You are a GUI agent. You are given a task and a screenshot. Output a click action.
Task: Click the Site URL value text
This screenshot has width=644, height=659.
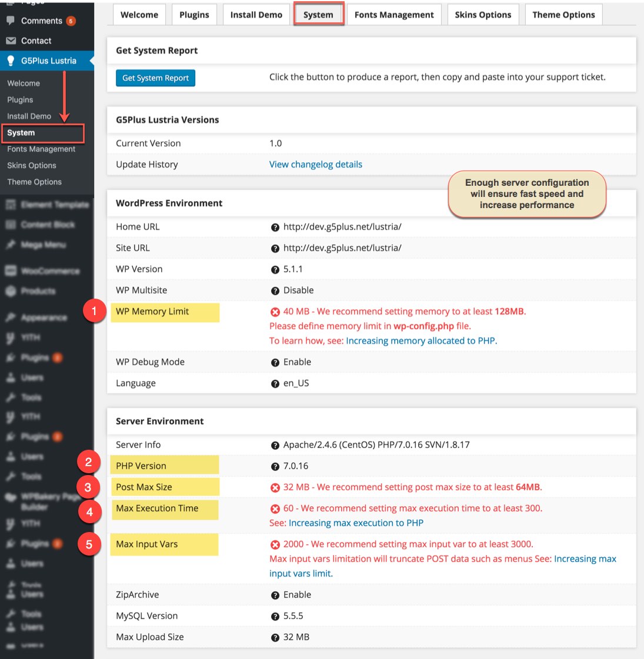point(342,247)
